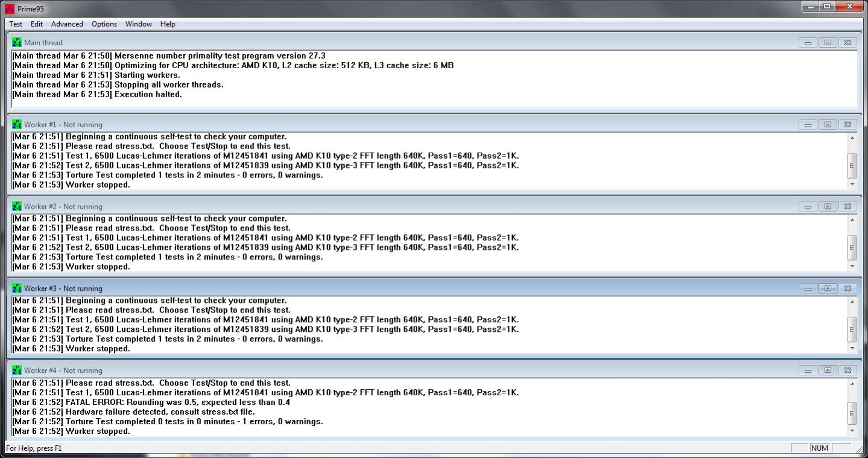Select the Worker #3 - Not running title bar
868x458 pixels.
point(433,288)
